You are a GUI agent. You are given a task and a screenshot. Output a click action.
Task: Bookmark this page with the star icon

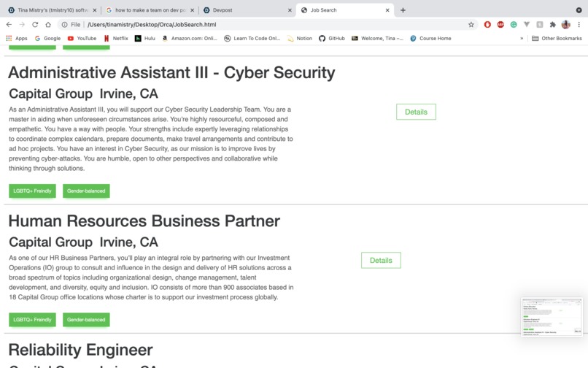(471, 24)
